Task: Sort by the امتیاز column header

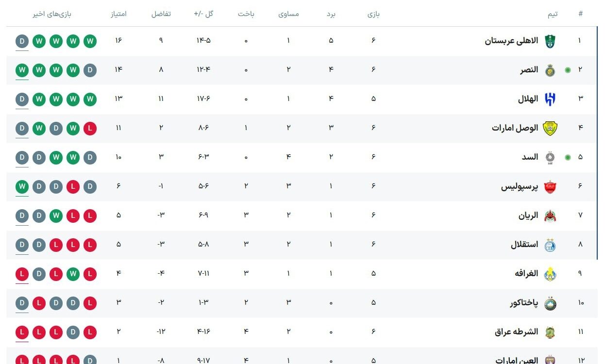Action: [118, 14]
